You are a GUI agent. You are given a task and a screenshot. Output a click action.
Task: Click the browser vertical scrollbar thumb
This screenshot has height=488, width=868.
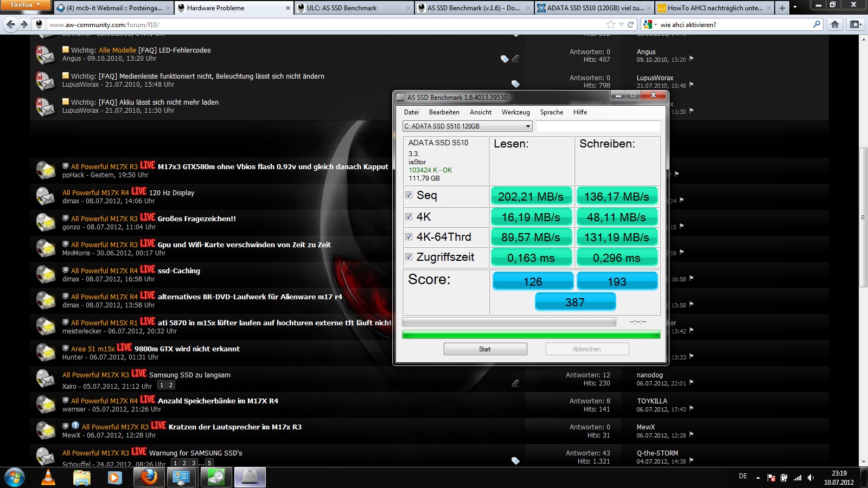click(863, 217)
